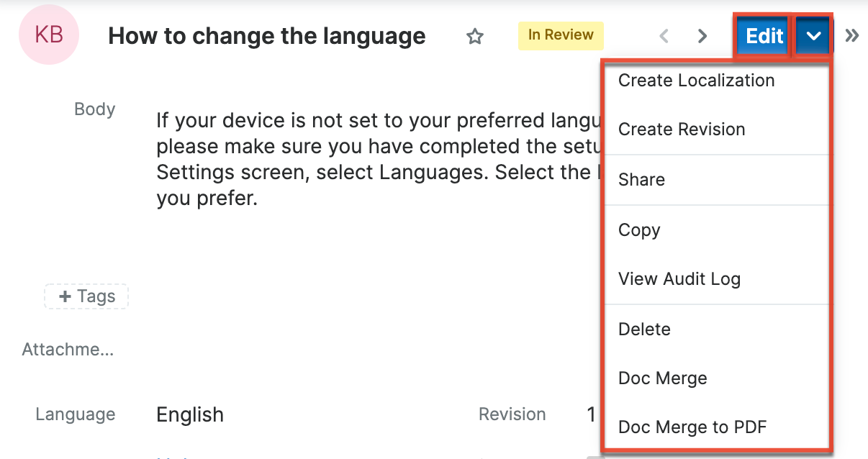The width and height of the screenshot is (868, 459).
Task: Mark the article as favorite with the star
Action: [x=474, y=36]
